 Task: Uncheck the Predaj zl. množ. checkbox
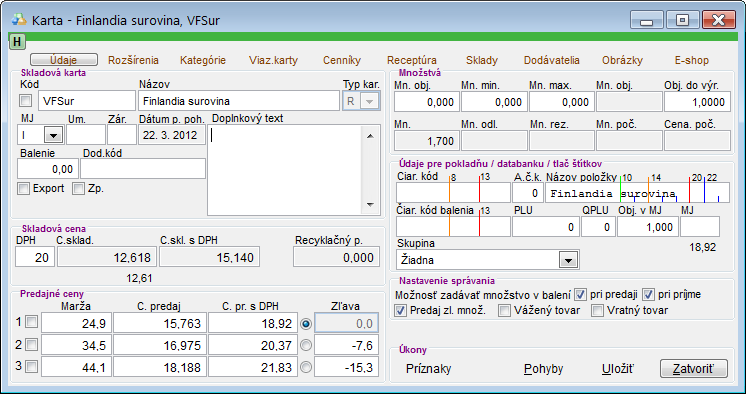401,311
